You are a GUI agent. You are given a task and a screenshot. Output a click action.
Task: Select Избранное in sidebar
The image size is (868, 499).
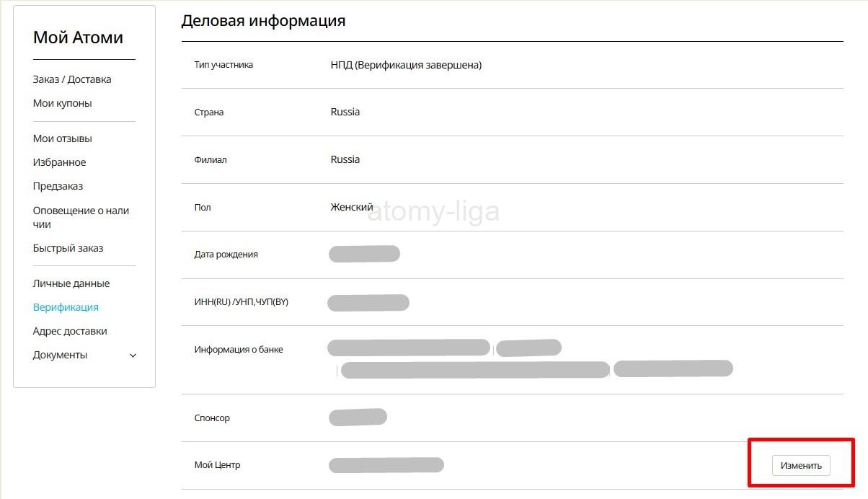pos(59,162)
